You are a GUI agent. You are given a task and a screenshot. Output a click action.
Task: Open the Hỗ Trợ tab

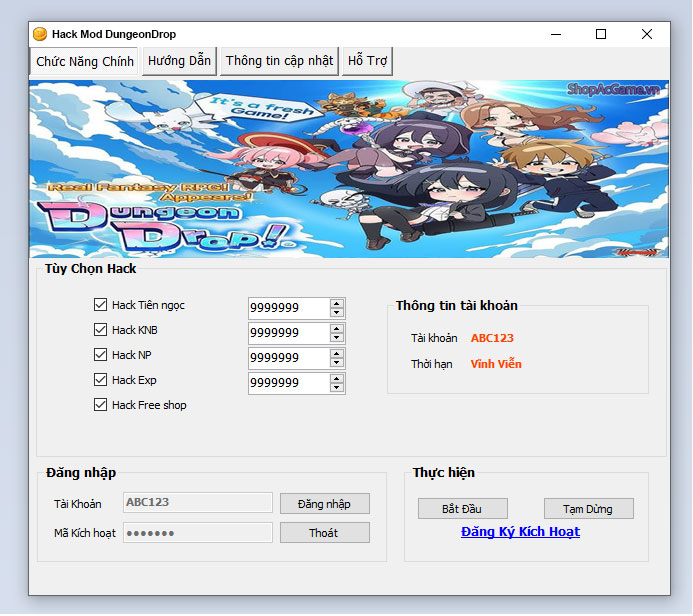tap(367, 61)
